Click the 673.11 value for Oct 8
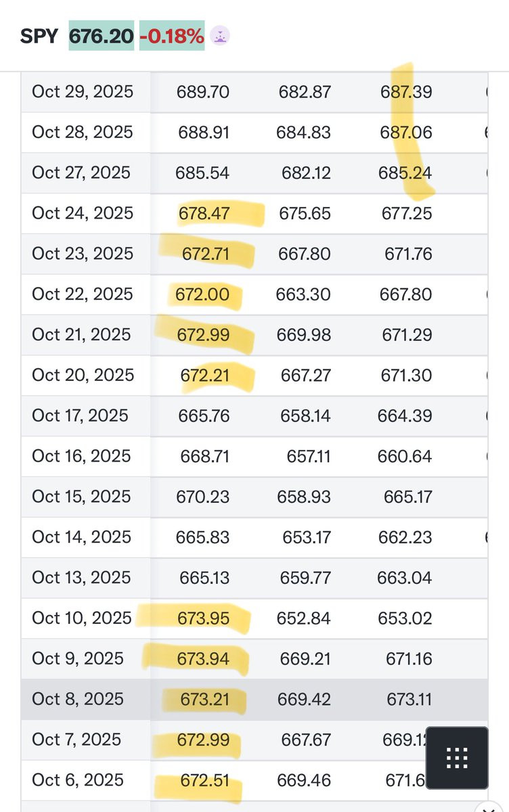509x812 pixels. (x=409, y=699)
